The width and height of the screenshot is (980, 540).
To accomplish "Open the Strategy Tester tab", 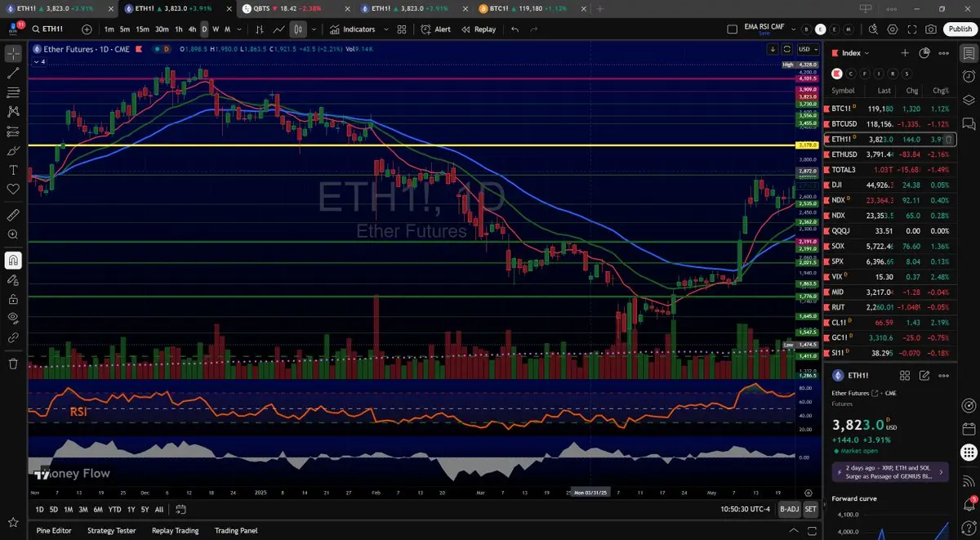I will pyautogui.click(x=111, y=530).
